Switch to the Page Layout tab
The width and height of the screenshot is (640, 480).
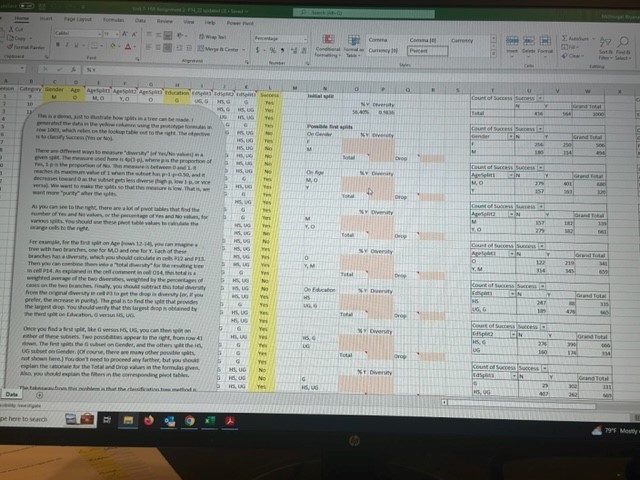(78, 19)
